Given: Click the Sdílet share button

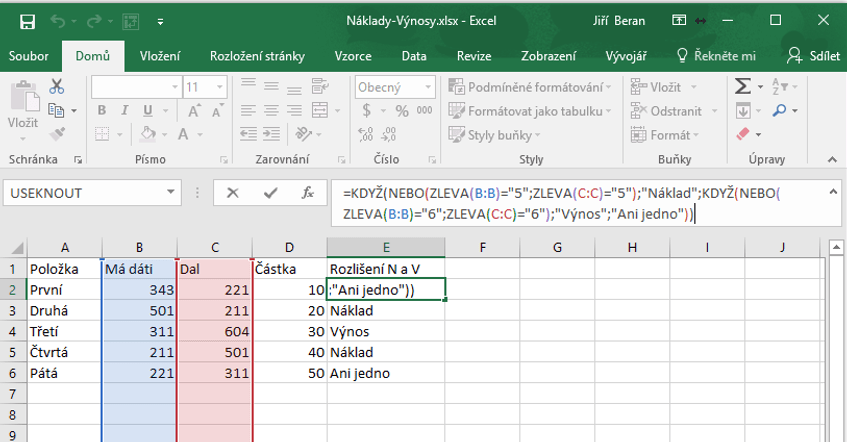Looking at the screenshot, I should (x=811, y=56).
